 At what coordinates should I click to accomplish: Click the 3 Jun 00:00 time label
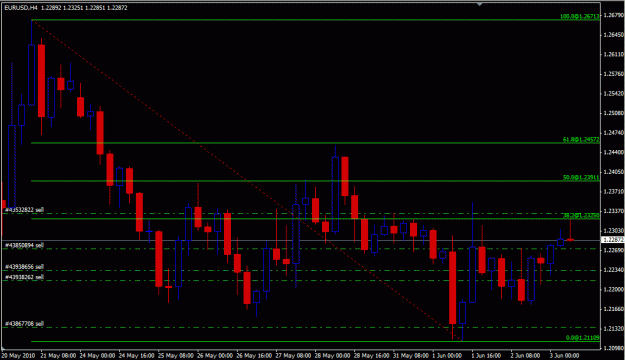point(564,355)
